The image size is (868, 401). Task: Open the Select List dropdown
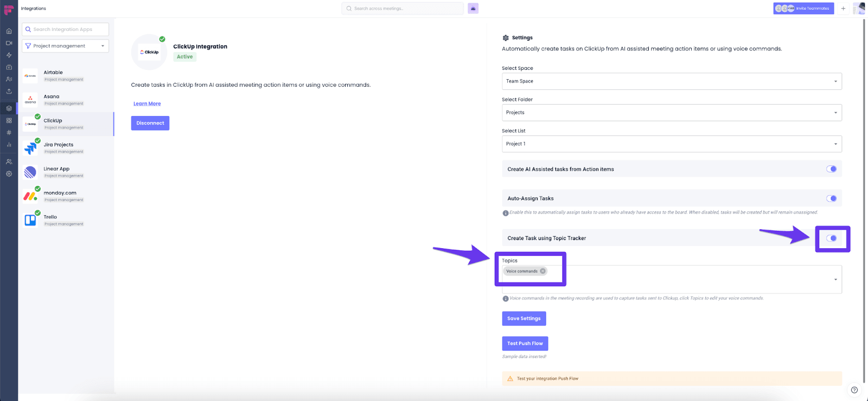coord(672,144)
